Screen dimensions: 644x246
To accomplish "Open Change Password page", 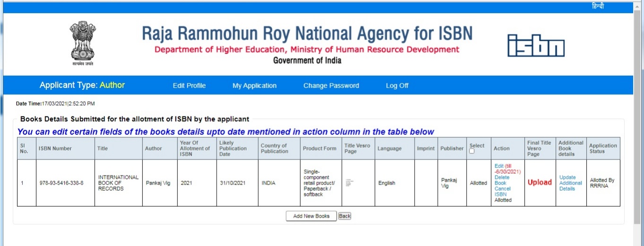I will [331, 86].
